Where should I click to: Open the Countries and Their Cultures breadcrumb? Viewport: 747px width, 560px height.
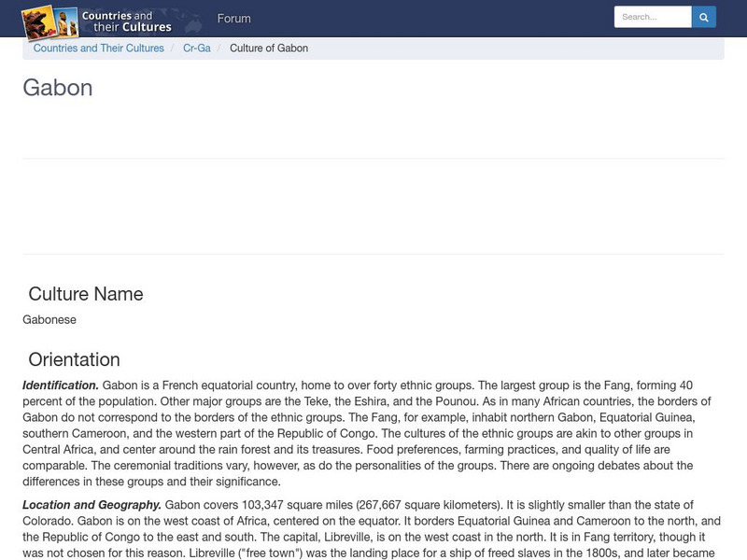[99, 49]
